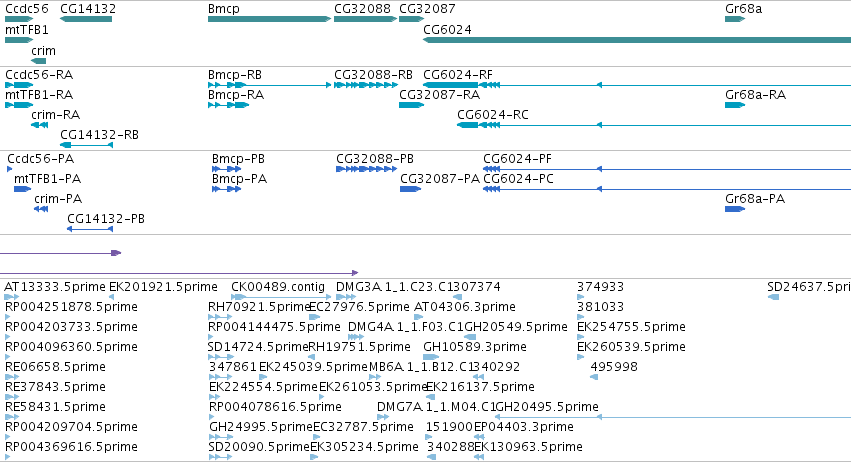Click the 381033 feature
The height and width of the screenshot is (462, 851).
(580, 317)
